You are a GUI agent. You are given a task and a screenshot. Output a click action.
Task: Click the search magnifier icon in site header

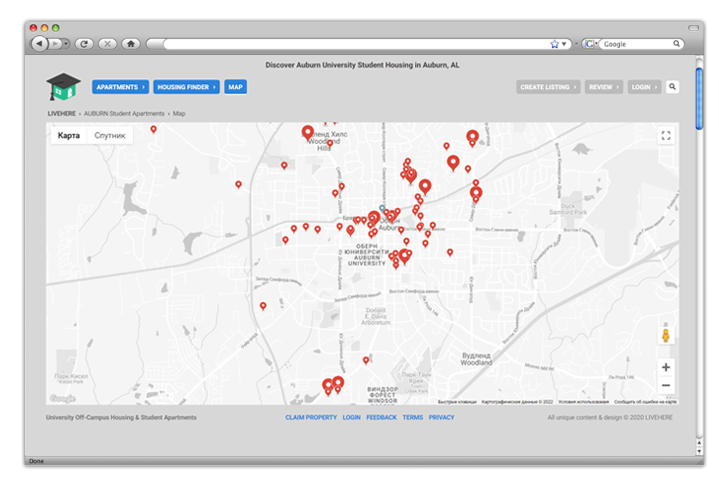[672, 87]
